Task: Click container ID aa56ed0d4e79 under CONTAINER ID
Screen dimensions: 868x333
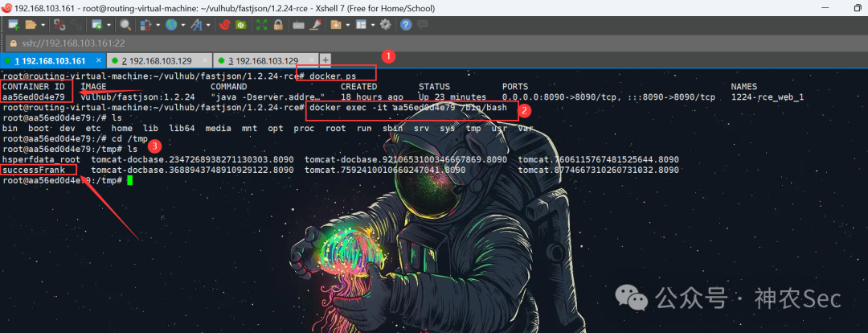Action: 34,97
